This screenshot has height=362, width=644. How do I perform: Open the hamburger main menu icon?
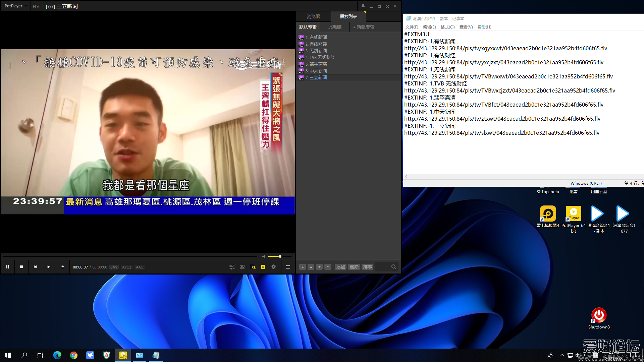point(288,267)
